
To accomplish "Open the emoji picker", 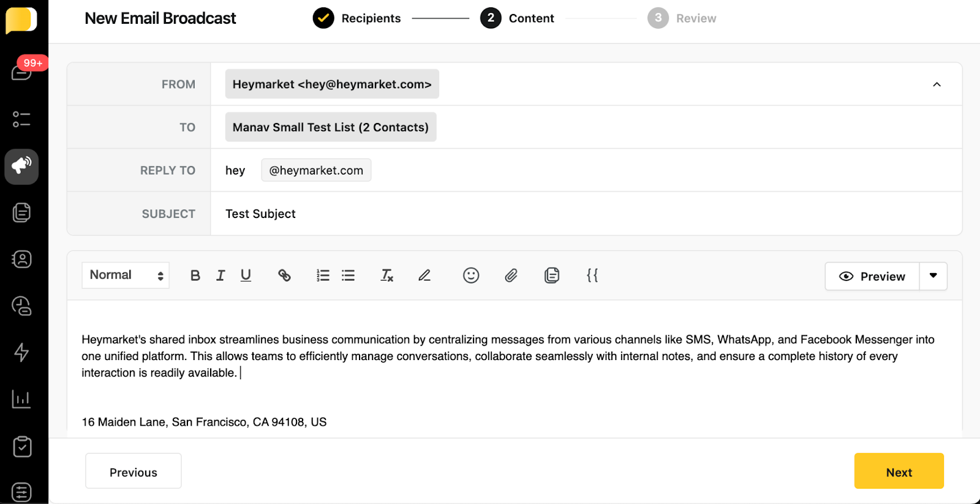I will coord(470,276).
